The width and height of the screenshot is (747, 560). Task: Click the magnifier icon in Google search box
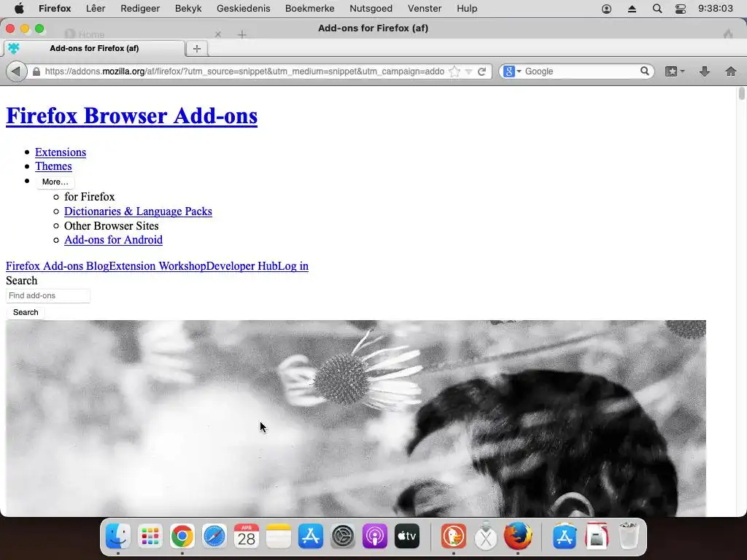click(645, 71)
